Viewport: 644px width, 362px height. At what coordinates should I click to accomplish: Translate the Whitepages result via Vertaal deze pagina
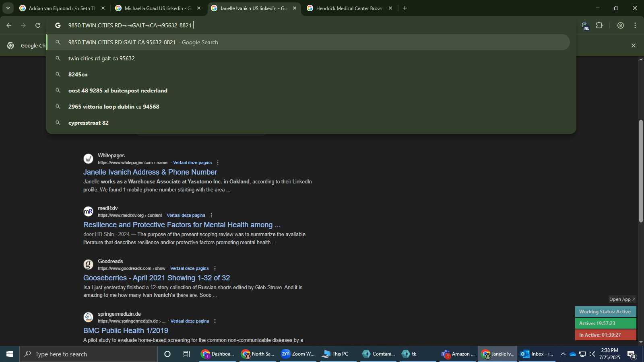pyautogui.click(x=192, y=162)
